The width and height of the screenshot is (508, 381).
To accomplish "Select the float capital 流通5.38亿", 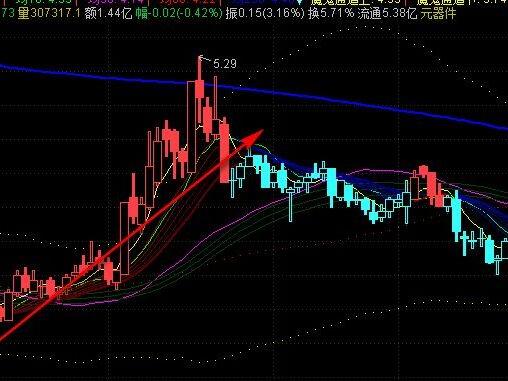I will [x=388, y=14].
